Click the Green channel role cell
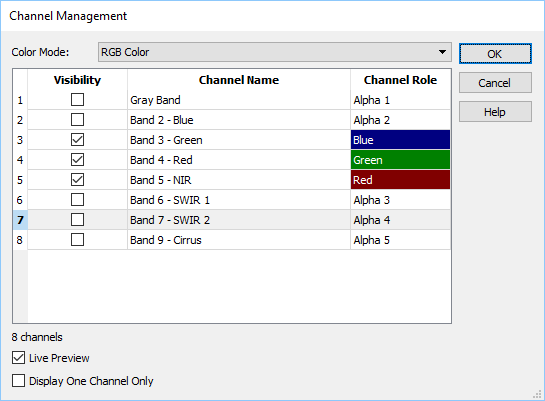Viewport: 545px width, 401px height. tap(400, 160)
